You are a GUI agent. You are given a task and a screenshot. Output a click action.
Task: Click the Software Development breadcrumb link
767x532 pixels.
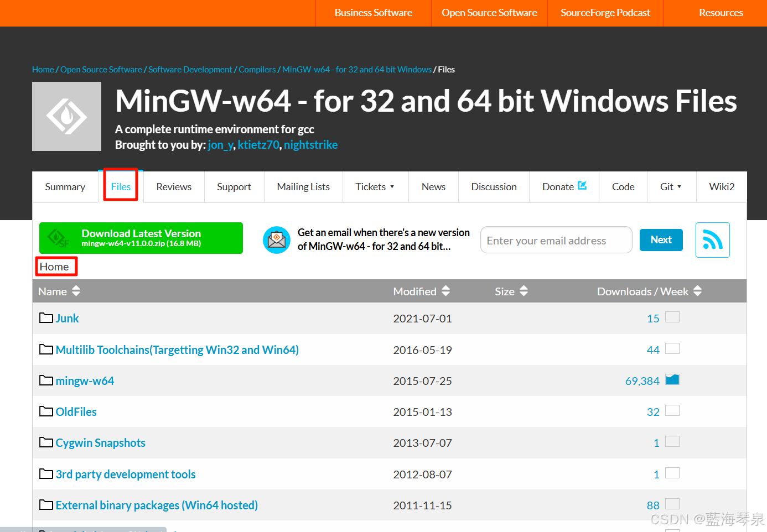pyautogui.click(x=190, y=70)
